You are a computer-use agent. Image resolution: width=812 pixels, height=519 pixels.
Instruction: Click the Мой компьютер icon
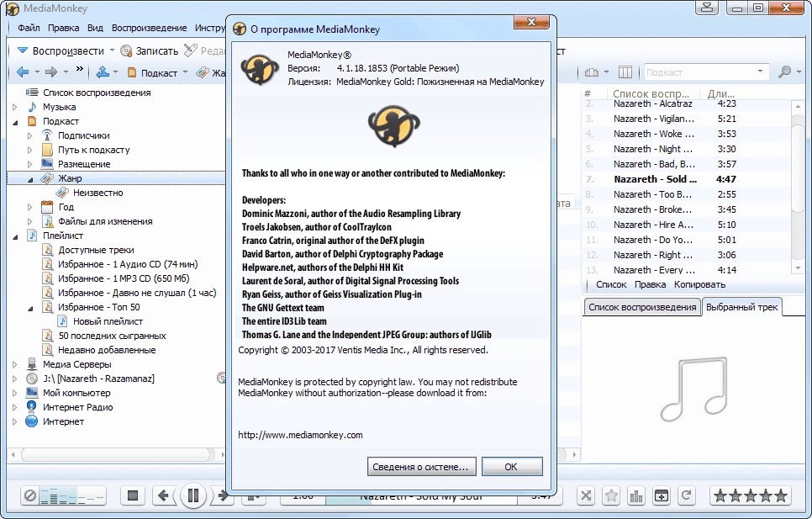tap(32, 393)
